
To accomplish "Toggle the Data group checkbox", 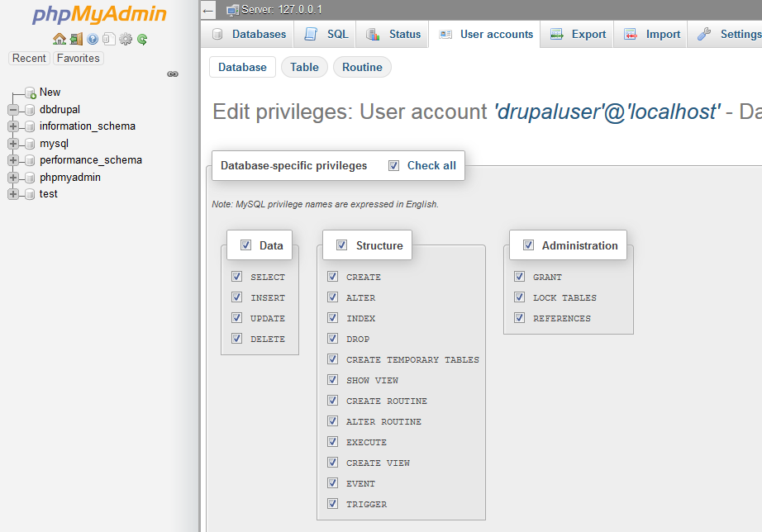I will (x=246, y=245).
